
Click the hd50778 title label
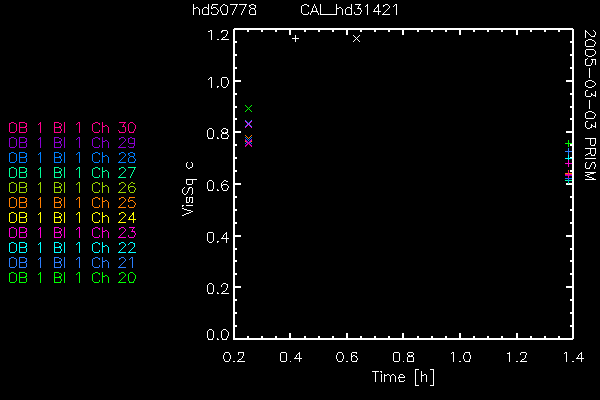point(224,10)
